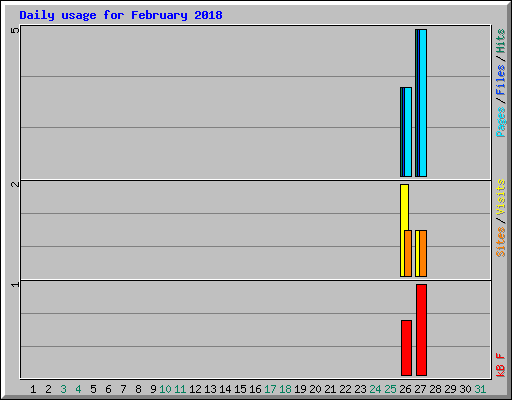The image size is (512, 400).
Task: Click day "20" on the x-axis
Action: [315, 389]
